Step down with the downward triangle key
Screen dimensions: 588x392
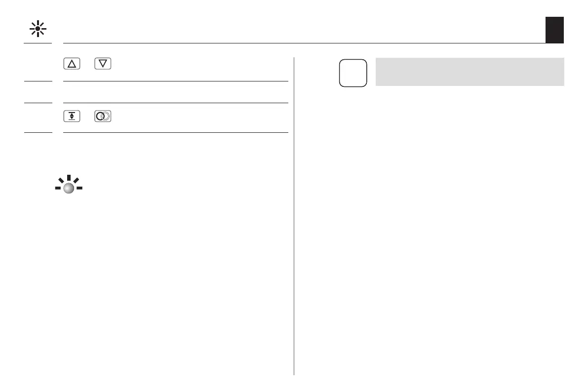point(103,64)
